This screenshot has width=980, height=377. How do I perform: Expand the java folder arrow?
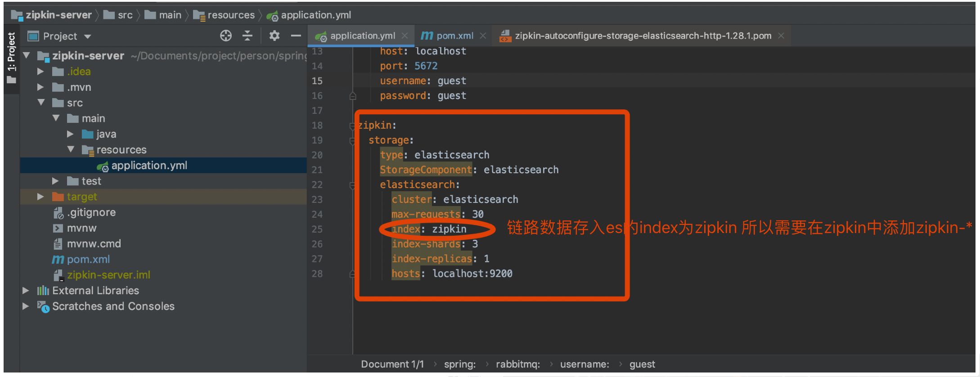click(x=70, y=134)
